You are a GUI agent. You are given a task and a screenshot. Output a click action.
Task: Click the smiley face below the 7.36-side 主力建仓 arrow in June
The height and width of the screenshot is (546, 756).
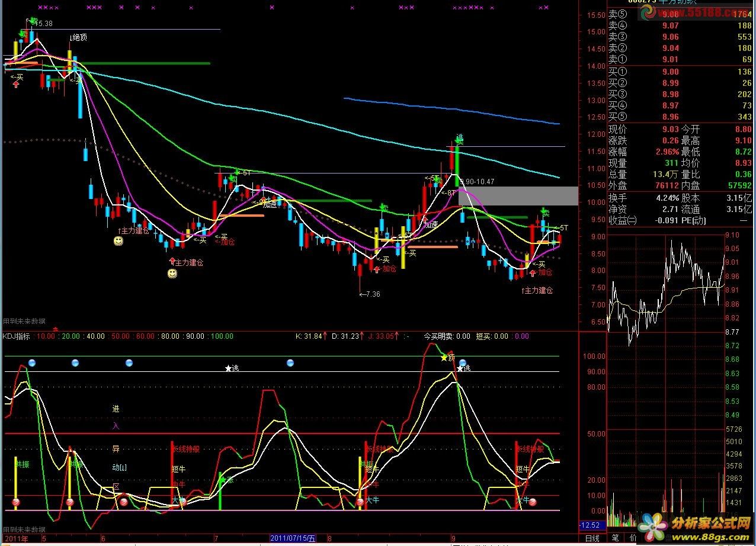[172, 274]
